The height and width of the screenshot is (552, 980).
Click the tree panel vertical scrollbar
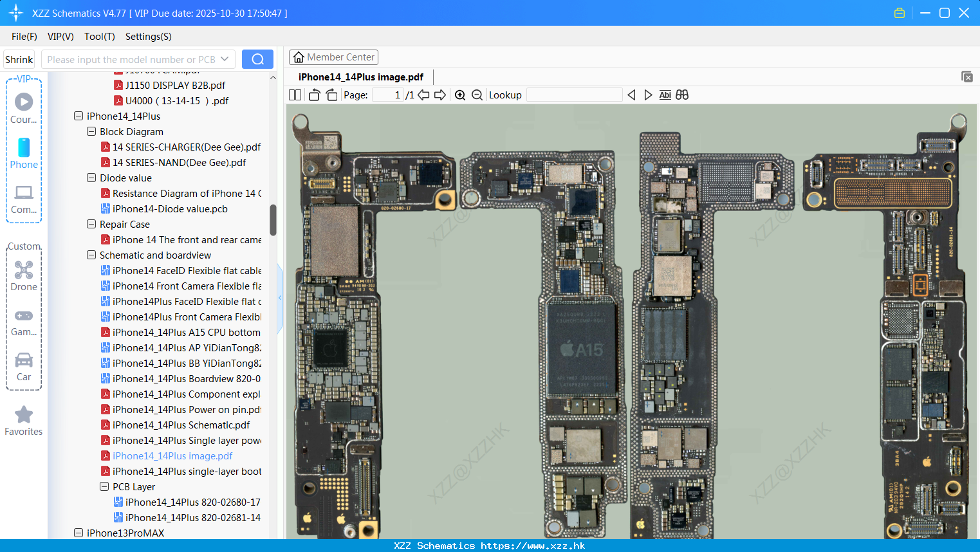273,220
